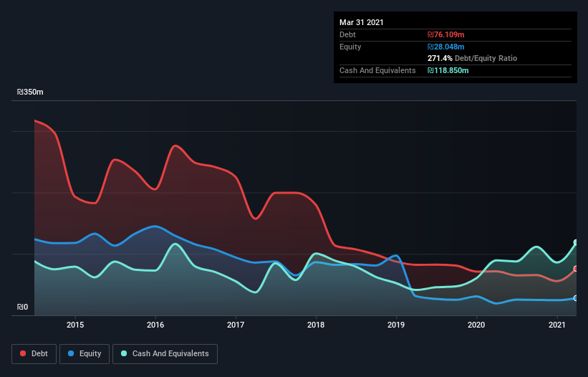Click the 2019 x-axis label
This screenshot has height=377, width=588.
(x=396, y=325)
